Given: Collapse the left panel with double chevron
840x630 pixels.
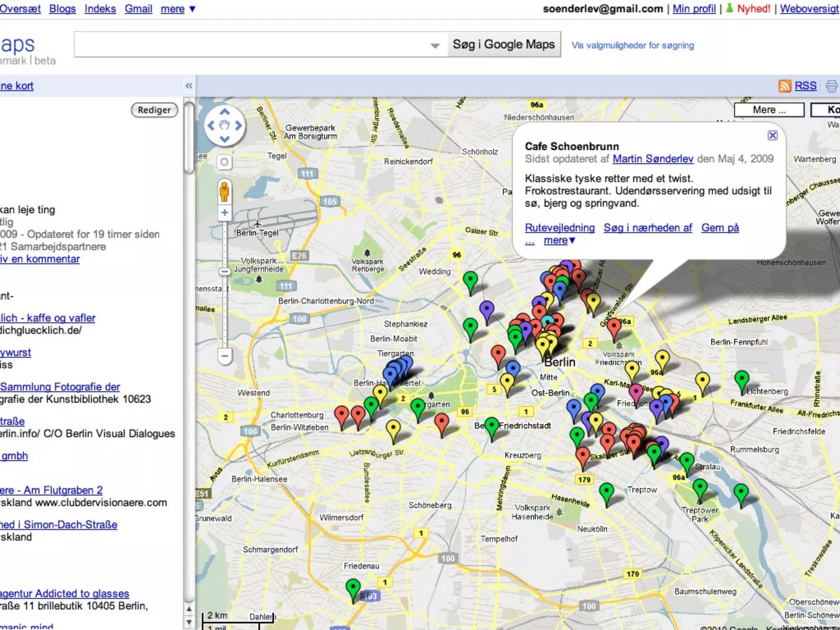Looking at the screenshot, I should pyautogui.click(x=189, y=86).
